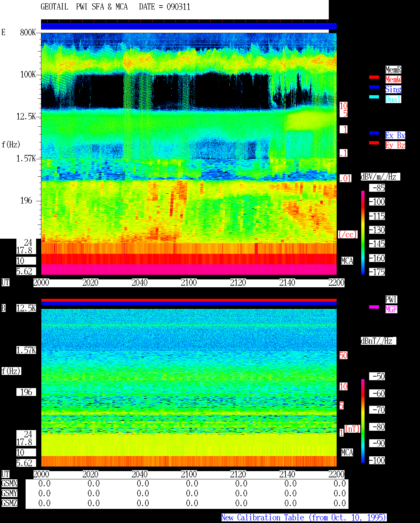Select the -80 value on magnetic color bar
420x523 pixels.
pos(377,427)
